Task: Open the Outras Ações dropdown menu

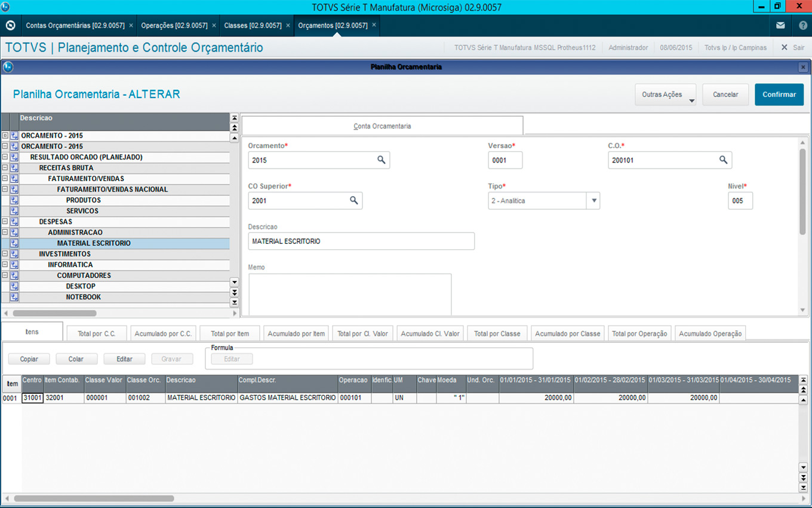Action: 666,94
